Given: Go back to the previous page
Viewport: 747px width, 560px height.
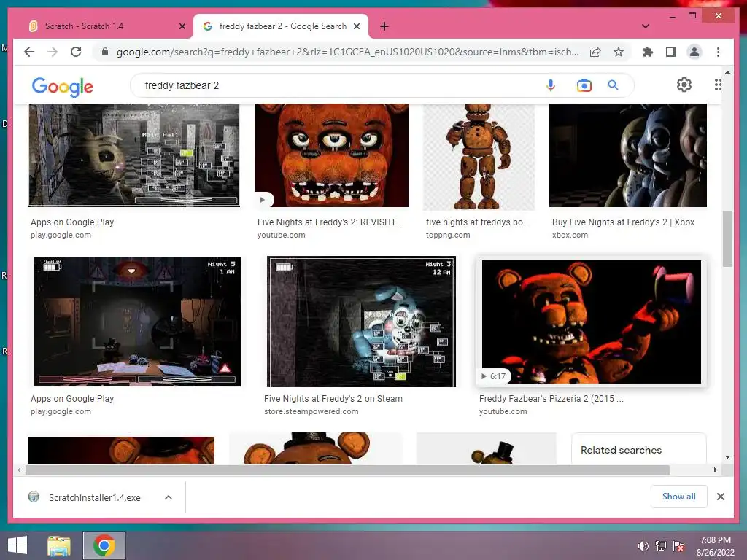Looking at the screenshot, I should pyautogui.click(x=29, y=52).
